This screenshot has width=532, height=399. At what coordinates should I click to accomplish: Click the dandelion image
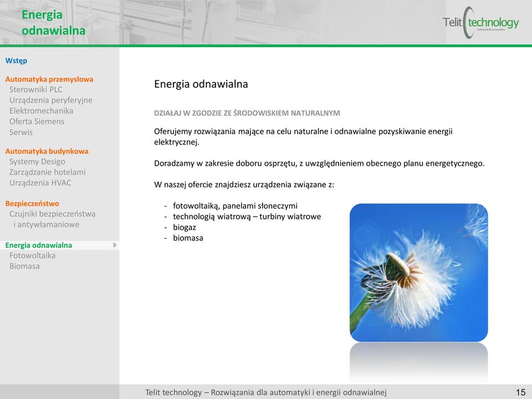click(x=419, y=273)
